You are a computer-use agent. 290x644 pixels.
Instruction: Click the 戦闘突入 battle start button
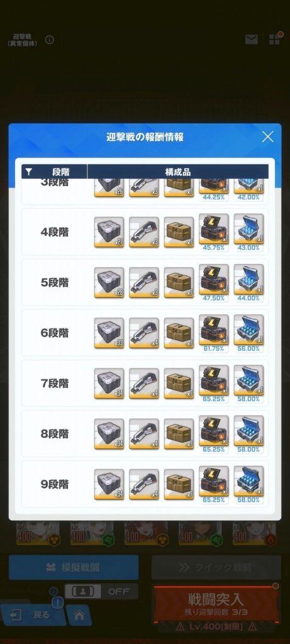coord(216,604)
